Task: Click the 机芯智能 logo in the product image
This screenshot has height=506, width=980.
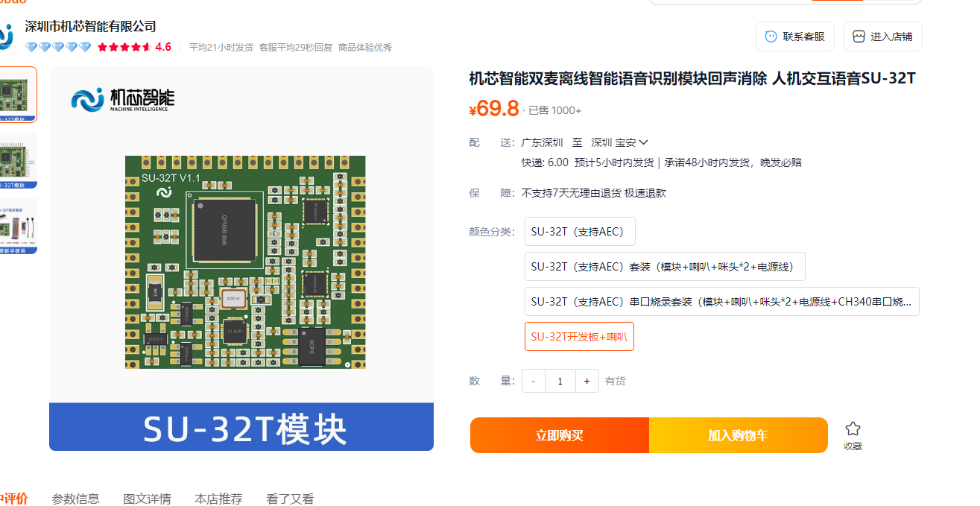Action: coord(123,99)
